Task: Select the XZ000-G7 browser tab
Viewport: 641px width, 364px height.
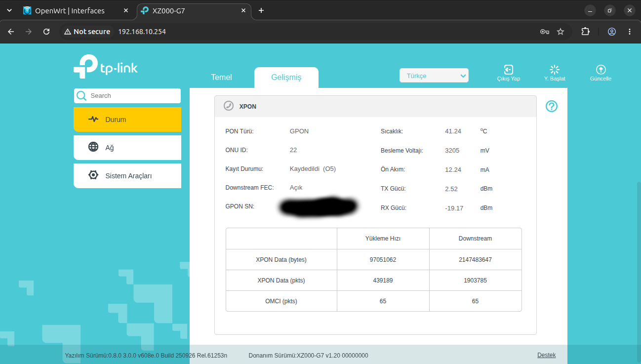Action: (193, 11)
